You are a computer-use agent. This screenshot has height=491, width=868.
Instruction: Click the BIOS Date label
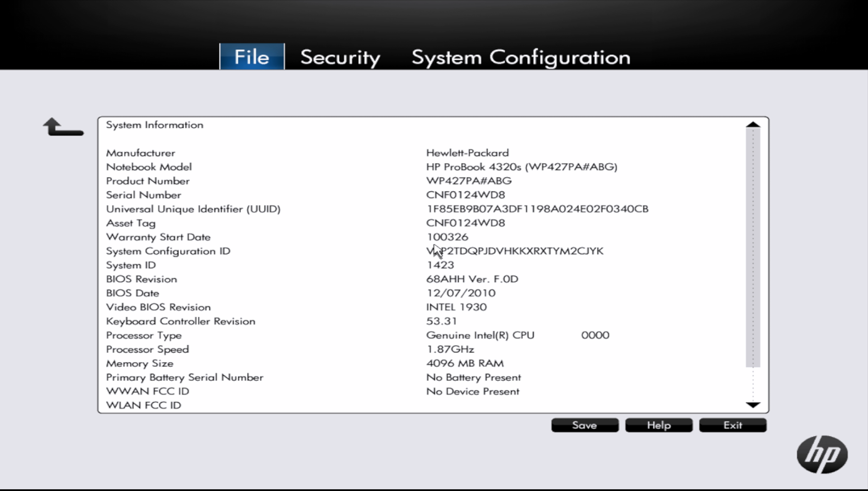(x=132, y=293)
